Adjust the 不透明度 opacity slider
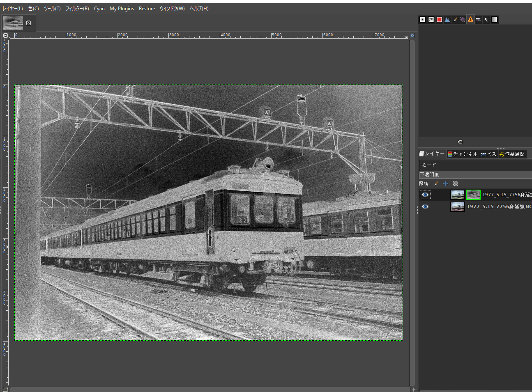532x392 pixels. 475,175
